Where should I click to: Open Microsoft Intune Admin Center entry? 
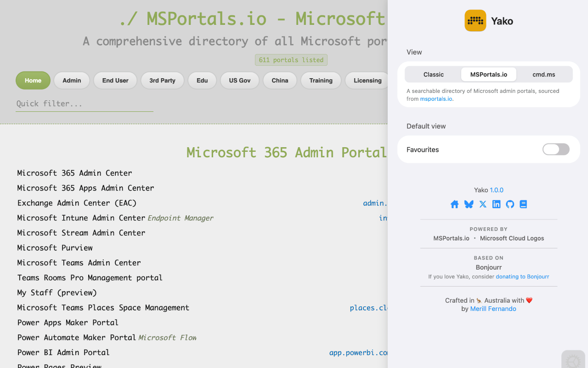click(81, 218)
